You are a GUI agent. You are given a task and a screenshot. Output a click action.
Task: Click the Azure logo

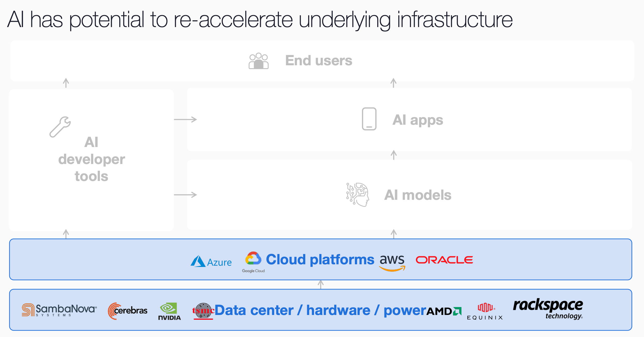(211, 262)
